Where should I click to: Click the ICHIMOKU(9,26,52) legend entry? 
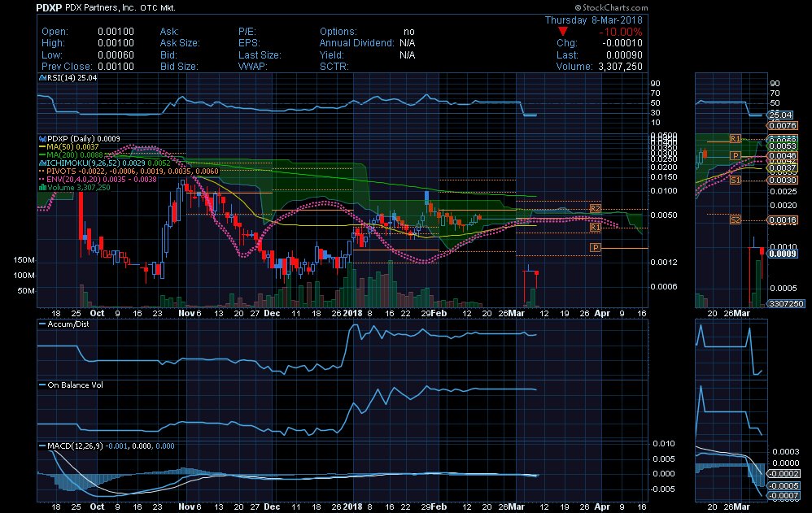pos(108,163)
